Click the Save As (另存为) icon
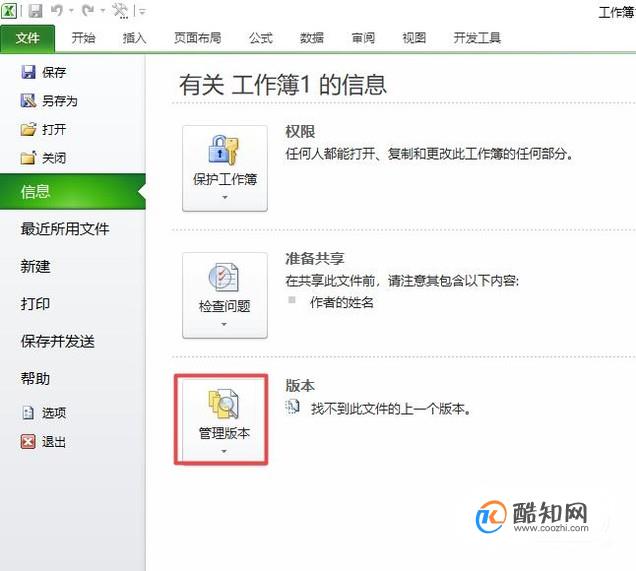The width and height of the screenshot is (636, 571). [28, 101]
